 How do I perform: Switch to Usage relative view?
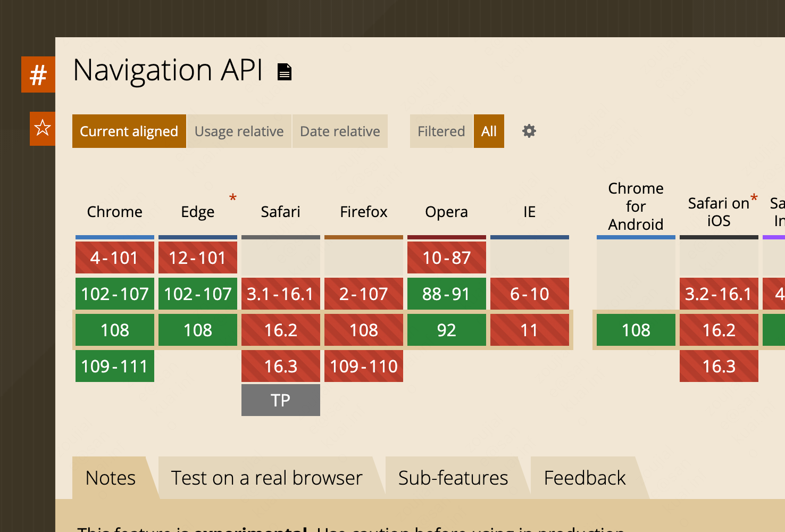(239, 131)
